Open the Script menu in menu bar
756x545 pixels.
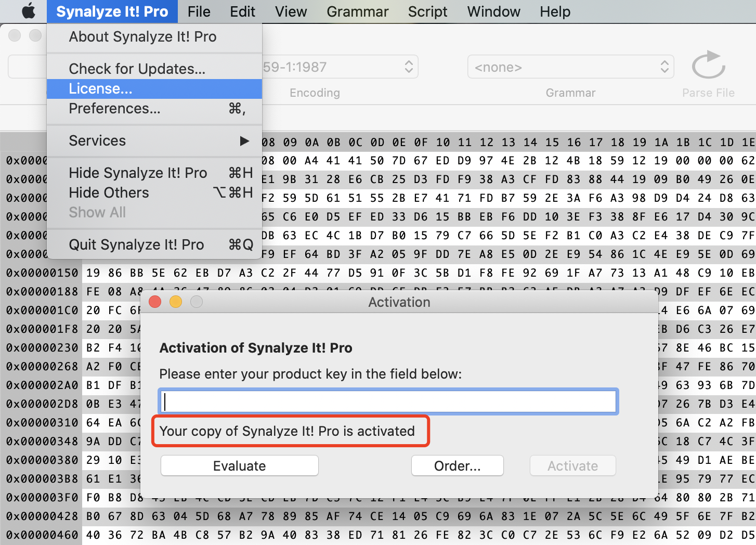[427, 11]
